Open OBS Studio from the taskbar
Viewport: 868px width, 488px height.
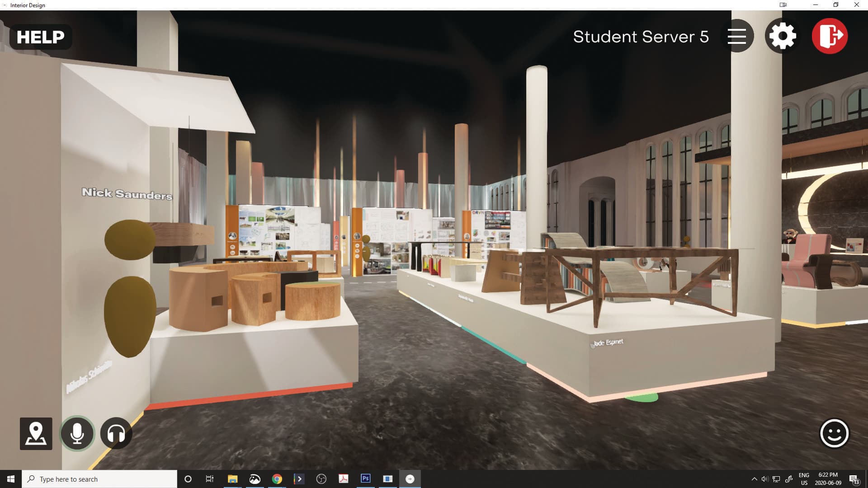tap(321, 479)
